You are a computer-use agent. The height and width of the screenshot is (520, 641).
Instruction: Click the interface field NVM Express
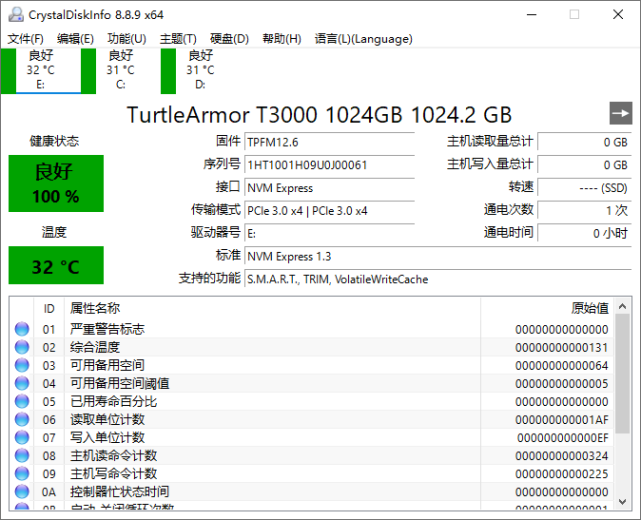(329, 188)
